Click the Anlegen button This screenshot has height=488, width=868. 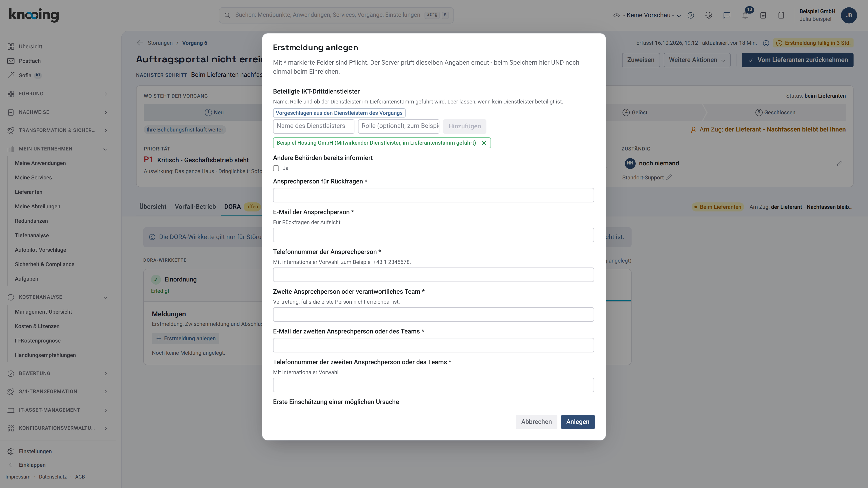(x=578, y=422)
